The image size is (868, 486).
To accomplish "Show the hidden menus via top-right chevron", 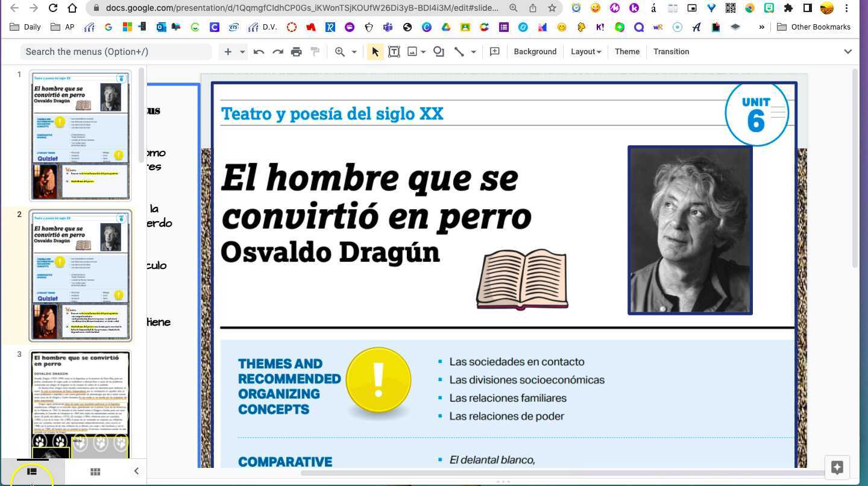I will (x=848, y=51).
